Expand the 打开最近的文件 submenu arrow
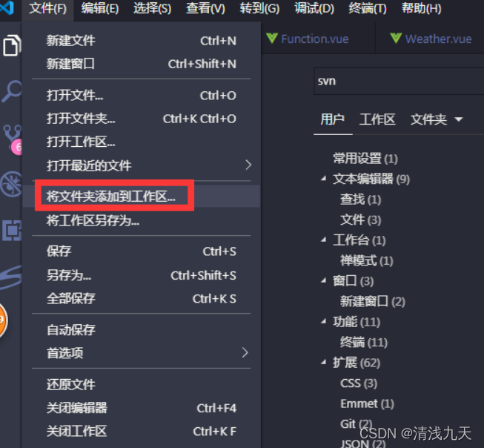This screenshot has width=484, height=448. coord(248,165)
